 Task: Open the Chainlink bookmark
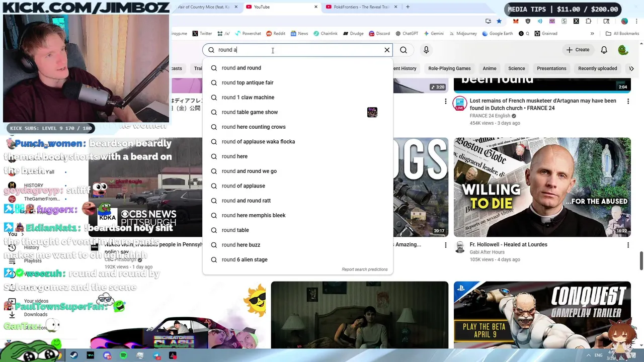[325, 34]
